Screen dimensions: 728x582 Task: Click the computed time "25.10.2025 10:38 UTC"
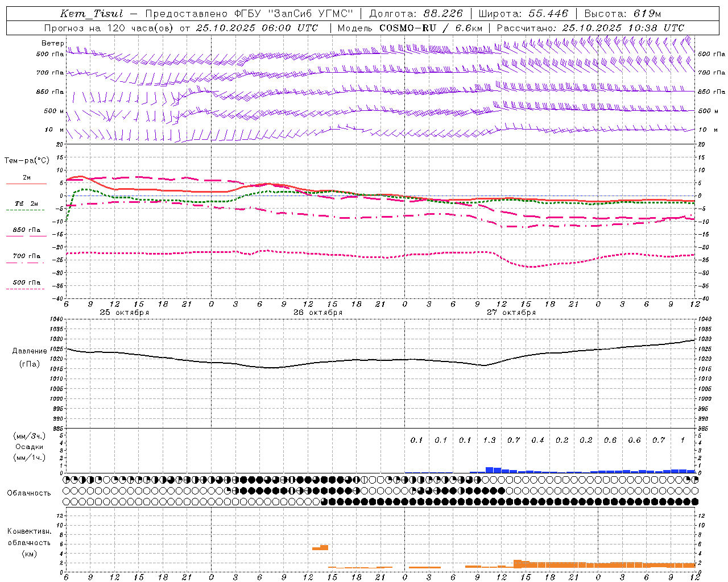tap(623, 28)
